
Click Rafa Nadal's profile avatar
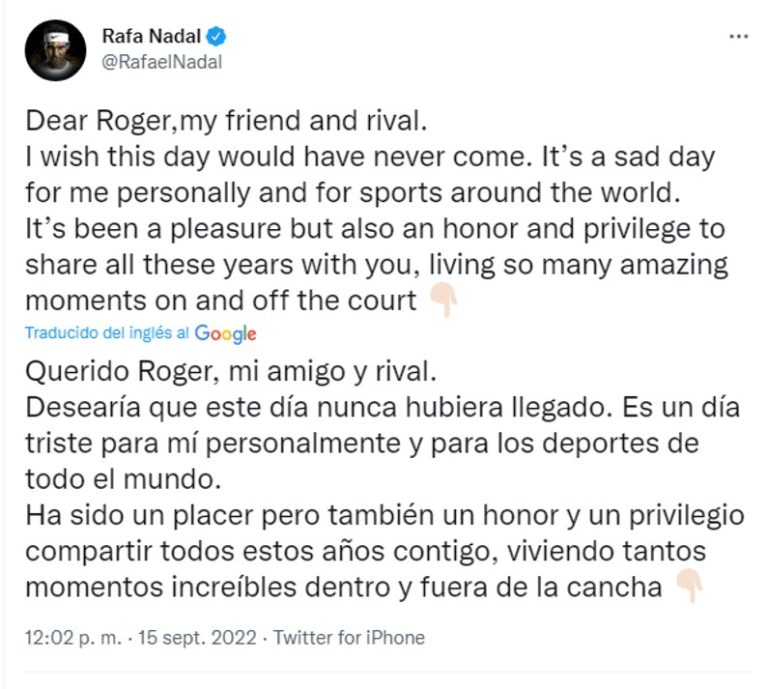coord(55,51)
